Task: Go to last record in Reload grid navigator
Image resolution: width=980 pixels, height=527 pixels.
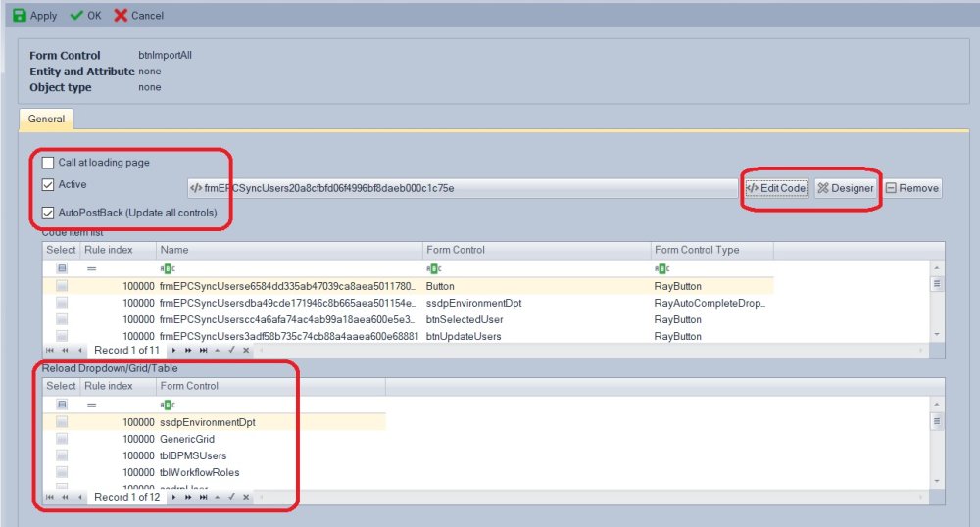Action: coord(203,497)
